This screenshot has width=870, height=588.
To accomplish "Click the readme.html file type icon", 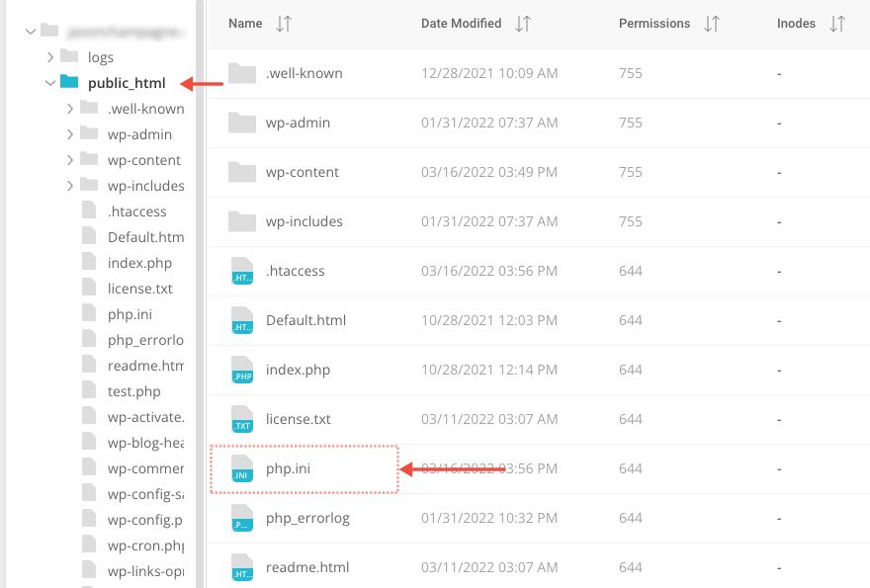I will click(242, 567).
